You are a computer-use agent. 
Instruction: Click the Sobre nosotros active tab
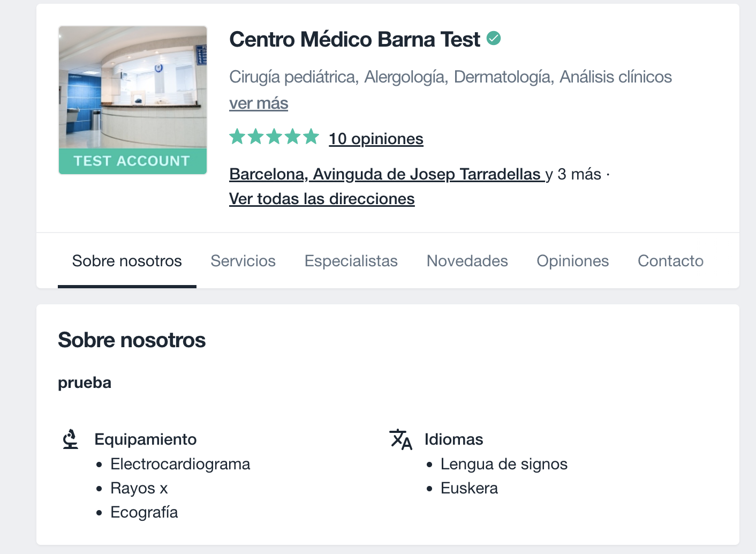pyautogui.click(x=126, y=261)
